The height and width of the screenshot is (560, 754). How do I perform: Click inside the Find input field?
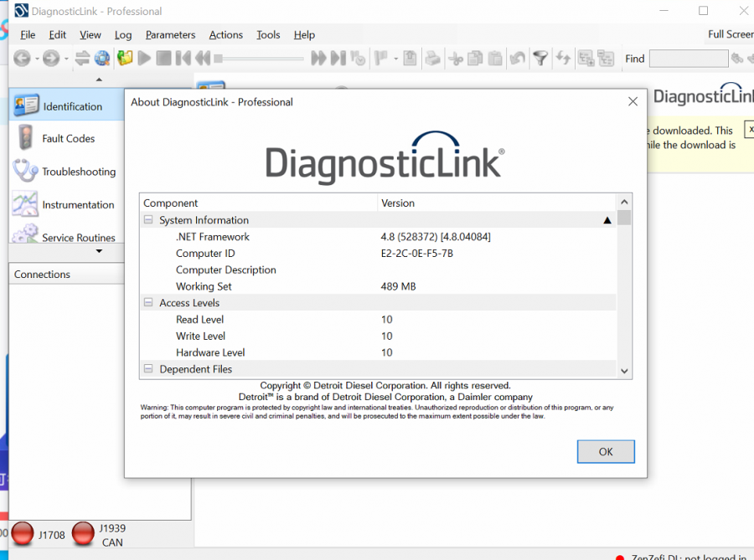point(688,59)
